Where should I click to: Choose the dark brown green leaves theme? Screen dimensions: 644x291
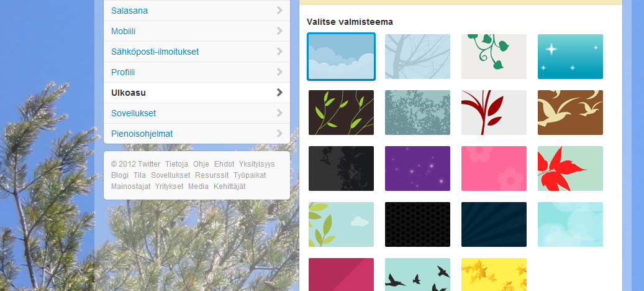click(x=341, y=113)
